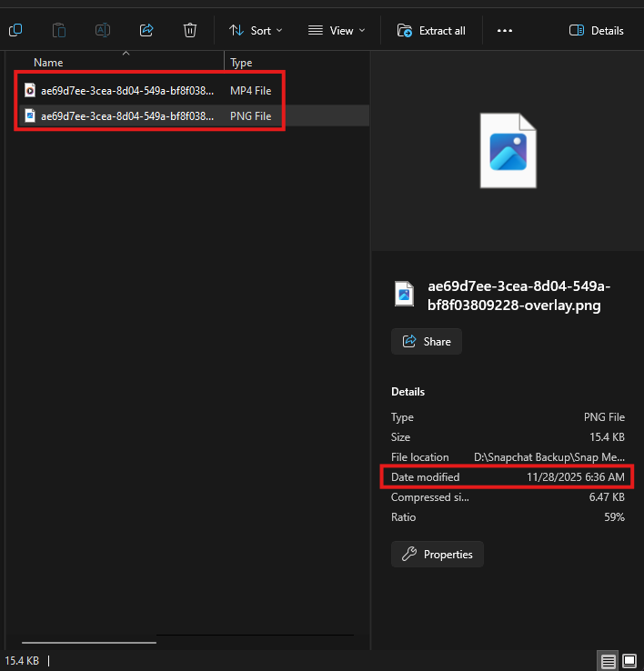Click the PNG File type value in details
The height and width of the screenshot is (671, 644).
pyautogui.click(x=604, y=417)
